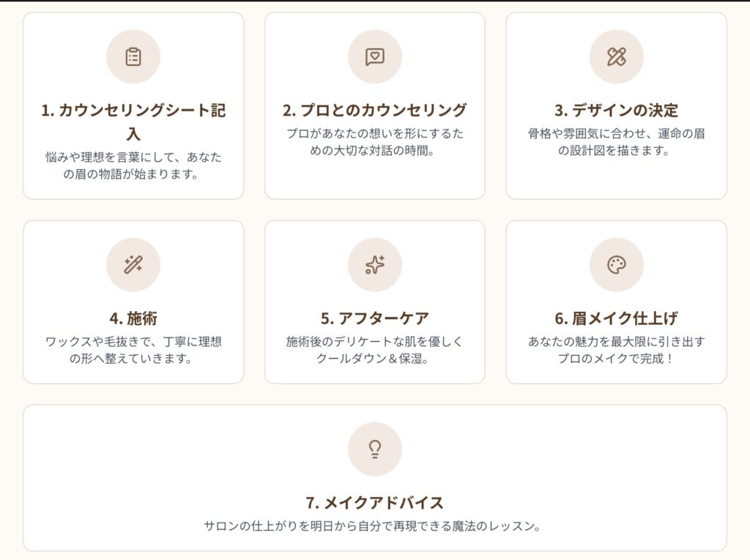This screenshot has width=750, height=560.
Task: Click the description 施術後のデリケートな肌
Action: pos(374,350)
